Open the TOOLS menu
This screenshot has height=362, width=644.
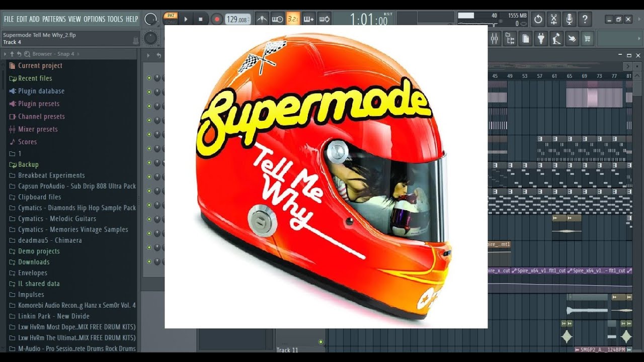[x=115, y=19]
